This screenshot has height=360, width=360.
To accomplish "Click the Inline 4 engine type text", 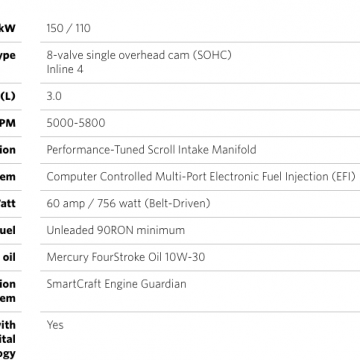I will click(65, 69).
